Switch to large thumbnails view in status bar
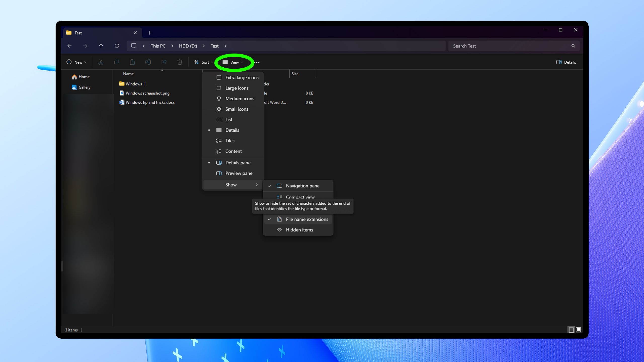 tap(578, 330)
